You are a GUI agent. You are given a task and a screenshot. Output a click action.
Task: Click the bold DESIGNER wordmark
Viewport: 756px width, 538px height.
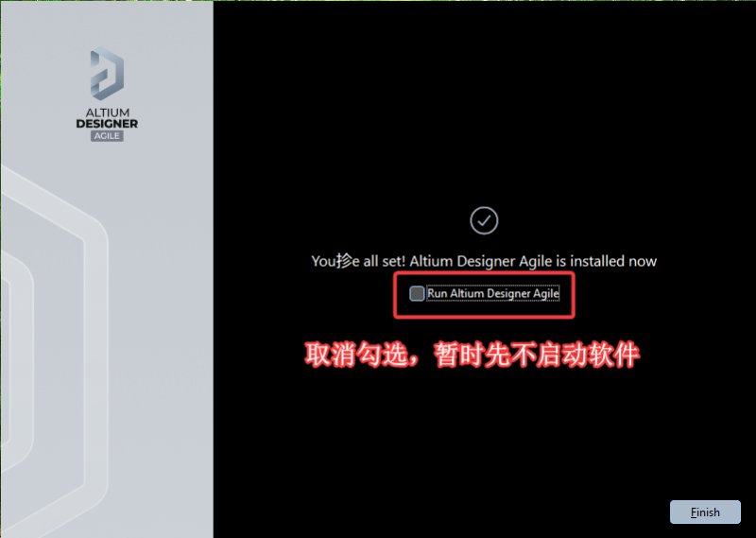click(x=107, y=124)
